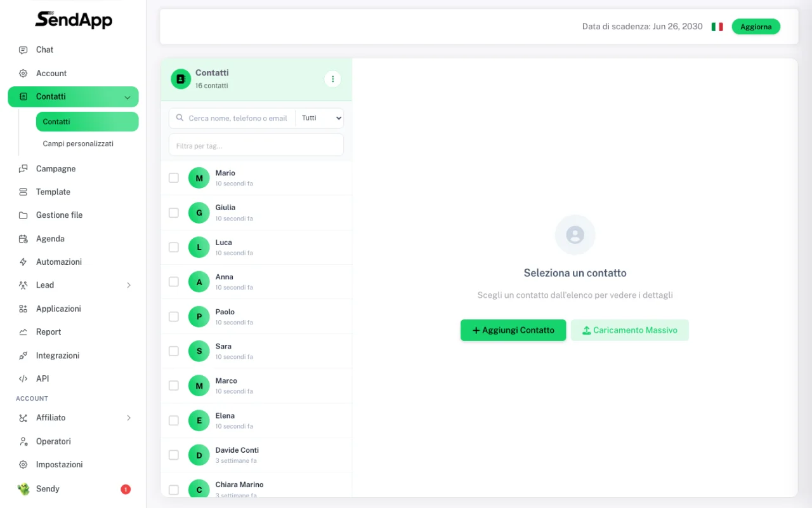Expand the Lead submenu chevron
The image size is (812, 508).
(x=129, y=285)
